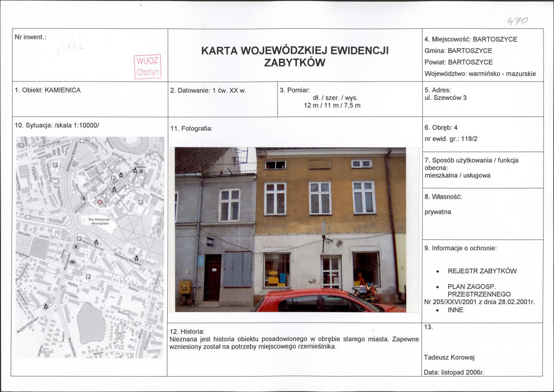Click the handwritten number '470'

coord(517,21)
